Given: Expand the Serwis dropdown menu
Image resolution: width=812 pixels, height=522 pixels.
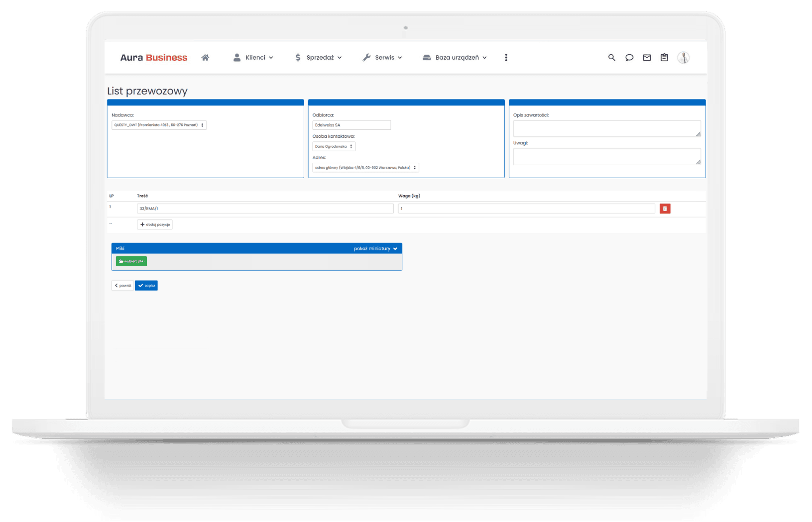Looking at the screenshot, I should [382, 58].
